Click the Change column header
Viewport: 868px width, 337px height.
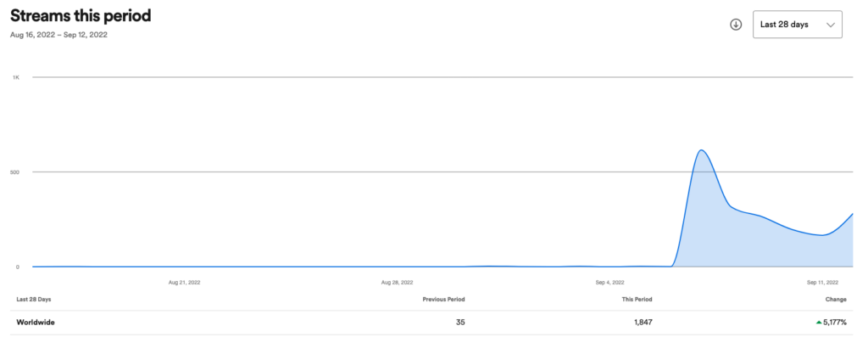pyautogui.click(x=837, y=300)
